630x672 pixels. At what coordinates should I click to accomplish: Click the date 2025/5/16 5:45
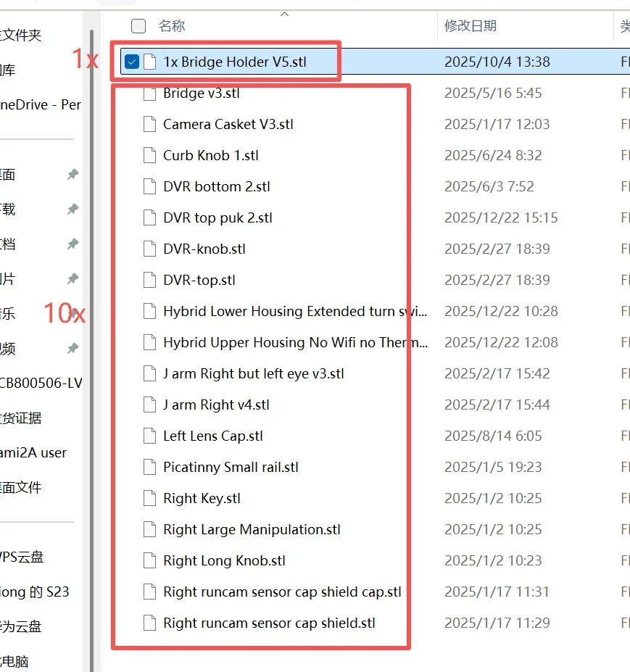[x=493, y=93]
